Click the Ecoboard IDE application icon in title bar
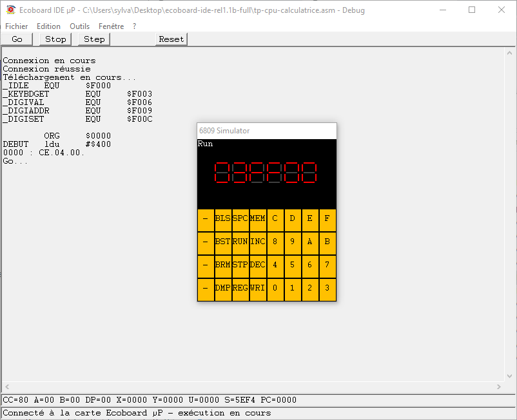 point(10,10)
